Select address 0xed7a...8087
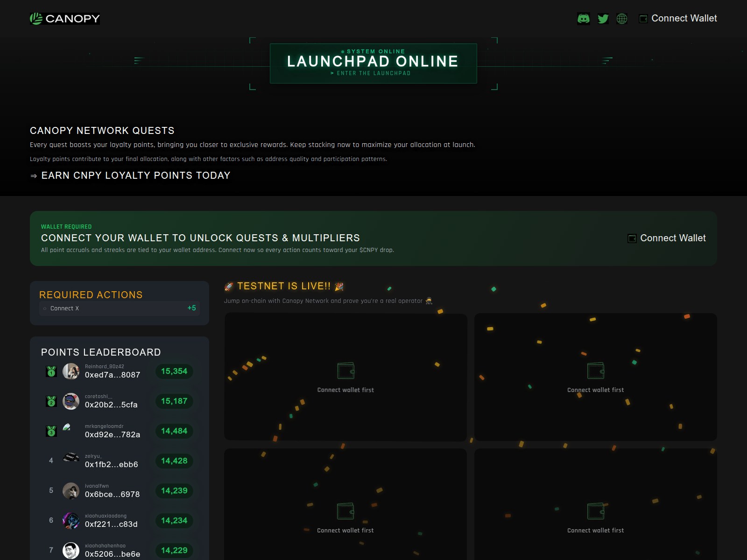 (113, 375)
